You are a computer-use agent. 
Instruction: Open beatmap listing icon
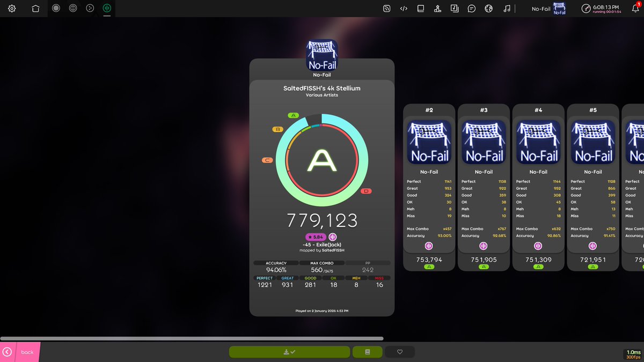(x=455, y=9)
